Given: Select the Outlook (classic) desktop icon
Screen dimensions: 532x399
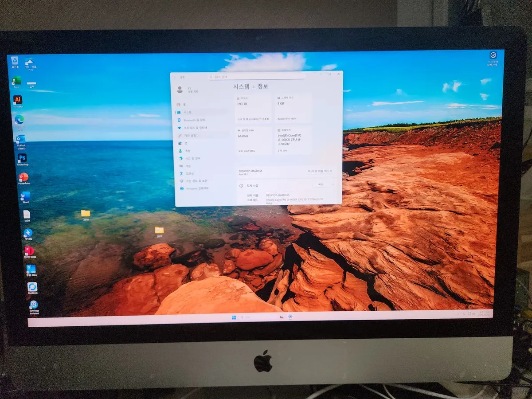Looking at the screenshot, I should 20,139.
